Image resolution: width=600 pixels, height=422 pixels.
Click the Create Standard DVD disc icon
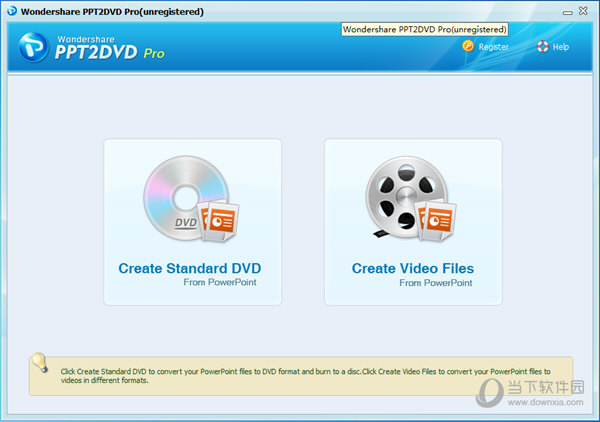(x=191, y=199)
